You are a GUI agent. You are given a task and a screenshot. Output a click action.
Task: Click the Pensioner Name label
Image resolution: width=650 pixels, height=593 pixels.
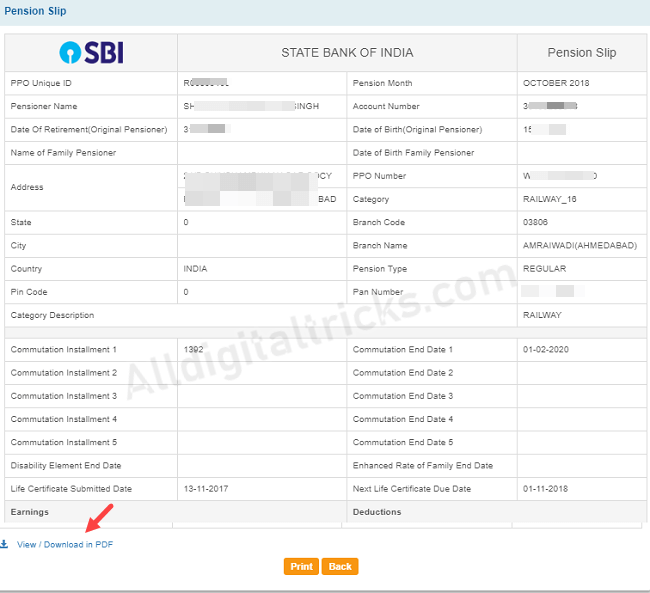(44, 106)
